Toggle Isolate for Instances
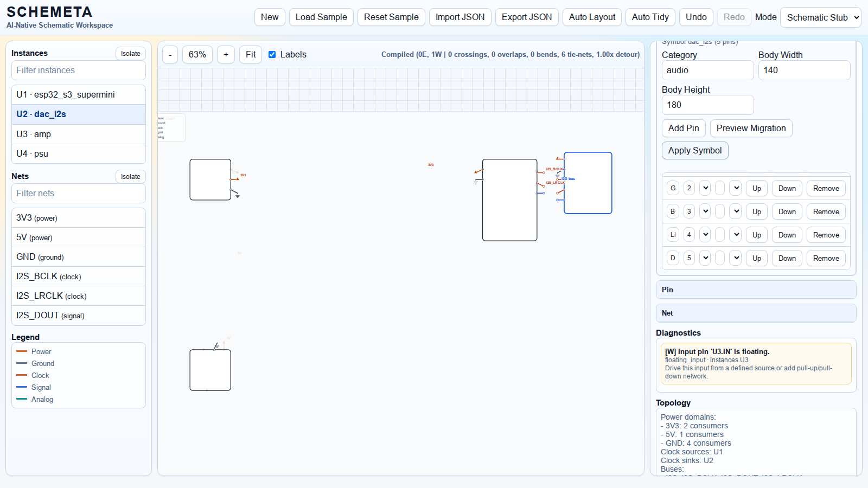Screen dimensions: 868x488 tap(130, 54)
